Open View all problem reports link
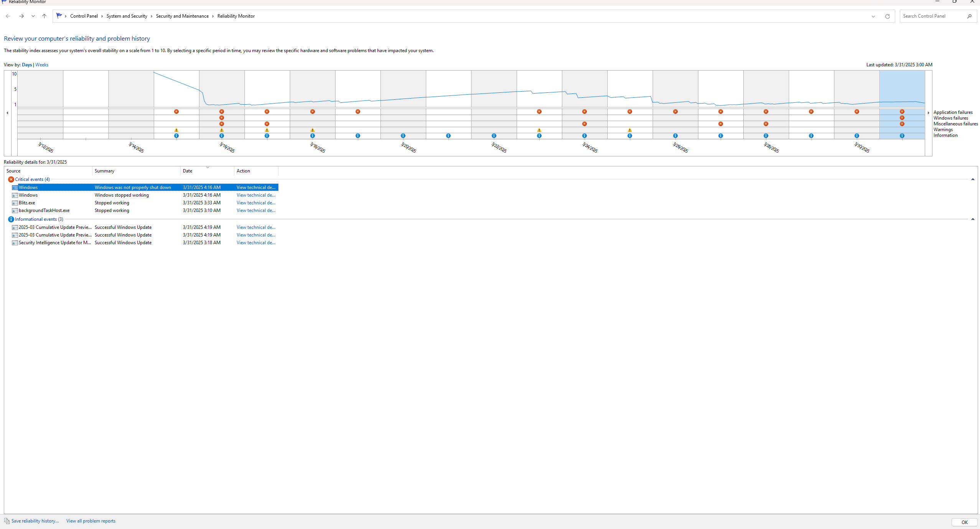980x529 pixels. tap(91, 521)
